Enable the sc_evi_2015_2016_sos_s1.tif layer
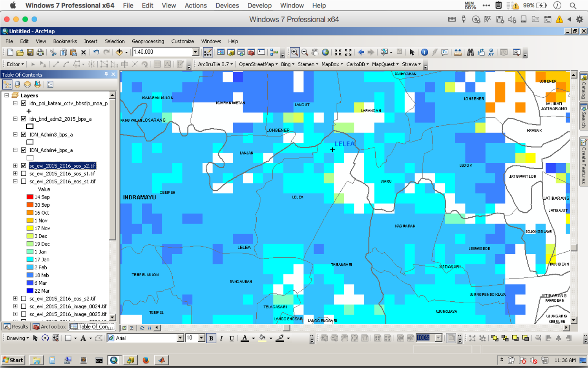 [x=24, y=173]
